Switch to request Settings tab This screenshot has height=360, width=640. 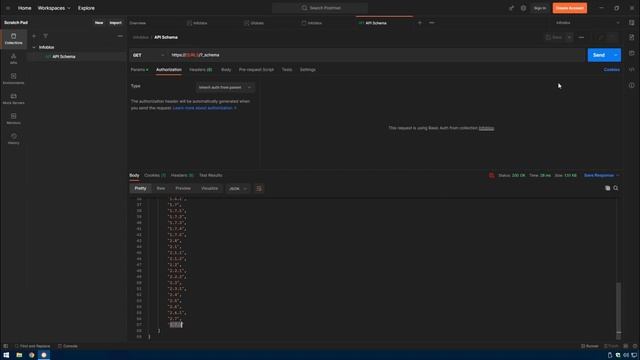click(x=308, y=70)
